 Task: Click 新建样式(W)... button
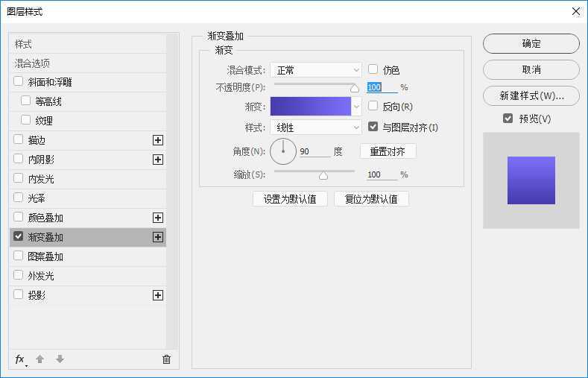531,96
